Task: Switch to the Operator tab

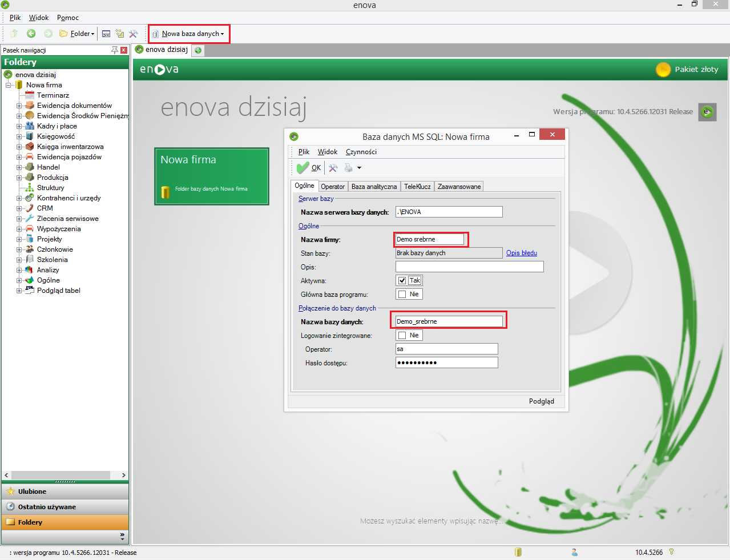Action: pos(333,187)
